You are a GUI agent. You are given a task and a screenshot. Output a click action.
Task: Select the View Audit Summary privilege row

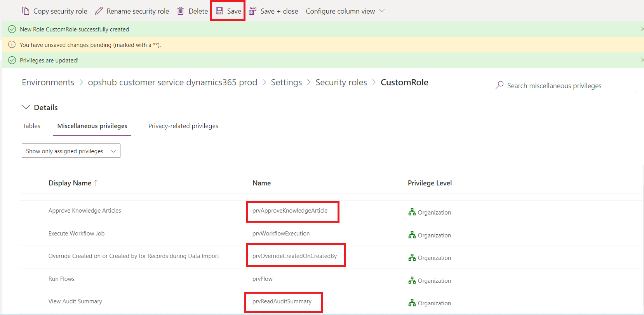pos(75,301)
